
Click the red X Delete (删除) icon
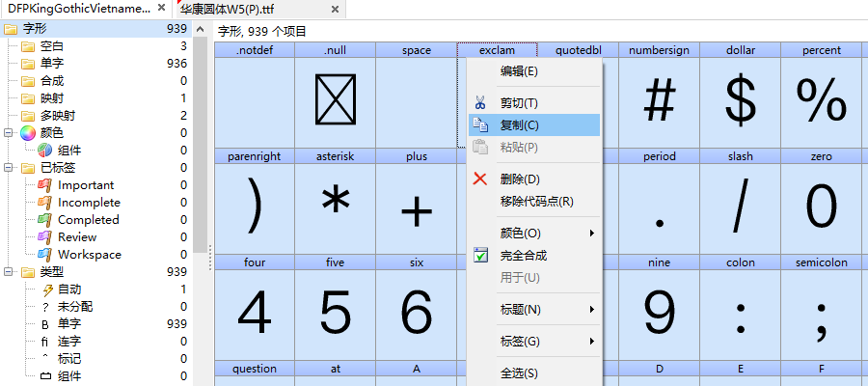pos(480,179)
